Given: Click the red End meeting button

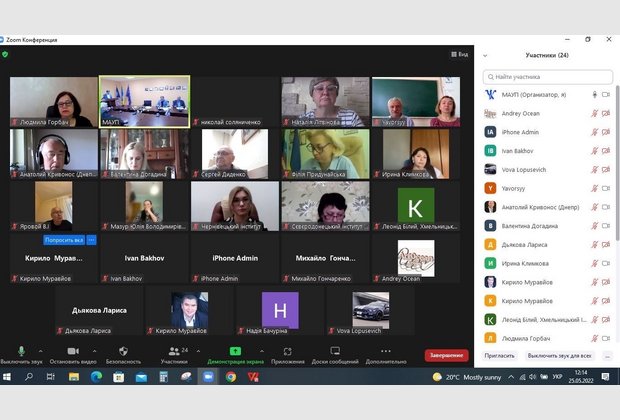Looking at the screenshot, I should click(445, 355).
